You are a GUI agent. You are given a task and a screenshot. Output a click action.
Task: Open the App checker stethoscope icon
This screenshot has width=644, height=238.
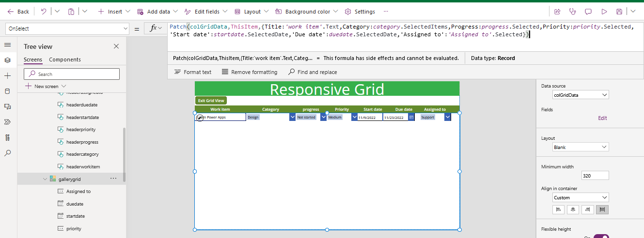click(x=573, y=12)
